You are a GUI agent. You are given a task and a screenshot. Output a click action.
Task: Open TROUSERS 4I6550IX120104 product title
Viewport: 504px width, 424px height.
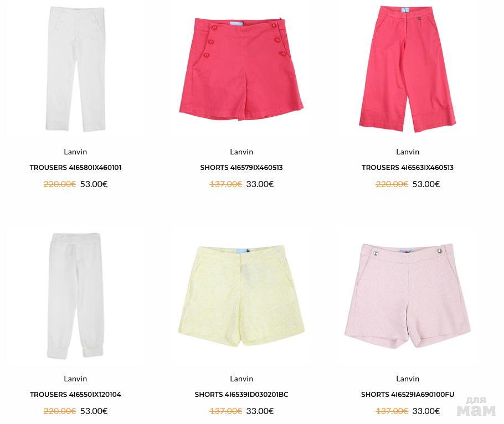point(75,395)
